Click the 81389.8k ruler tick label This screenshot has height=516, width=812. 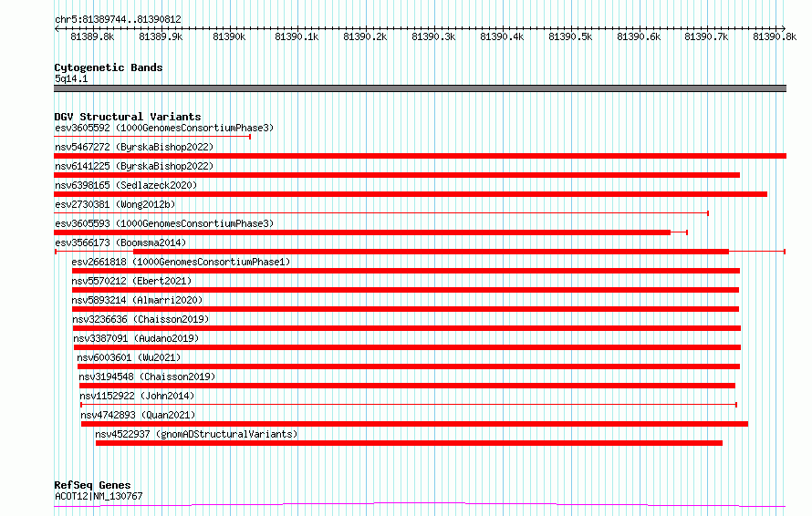coord(92,36)
